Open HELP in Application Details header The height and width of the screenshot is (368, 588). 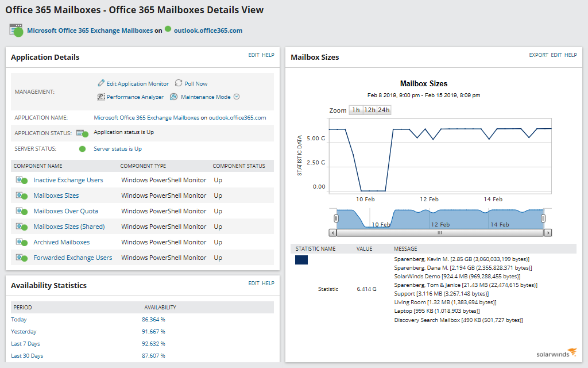point(268,55)
